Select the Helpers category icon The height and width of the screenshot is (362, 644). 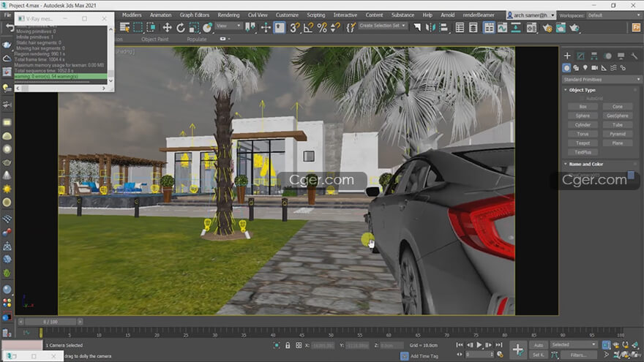click(x=604, y=68)
